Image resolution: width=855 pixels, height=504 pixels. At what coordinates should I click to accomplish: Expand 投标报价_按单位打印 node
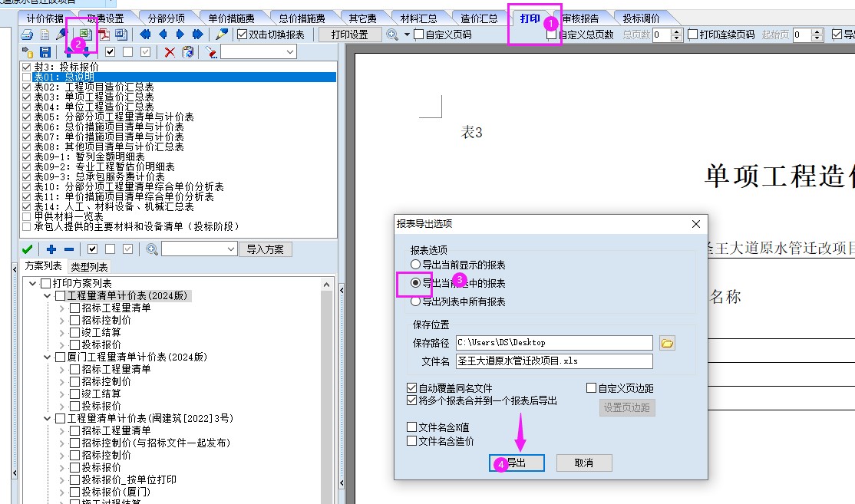click(x=61, y=480)
